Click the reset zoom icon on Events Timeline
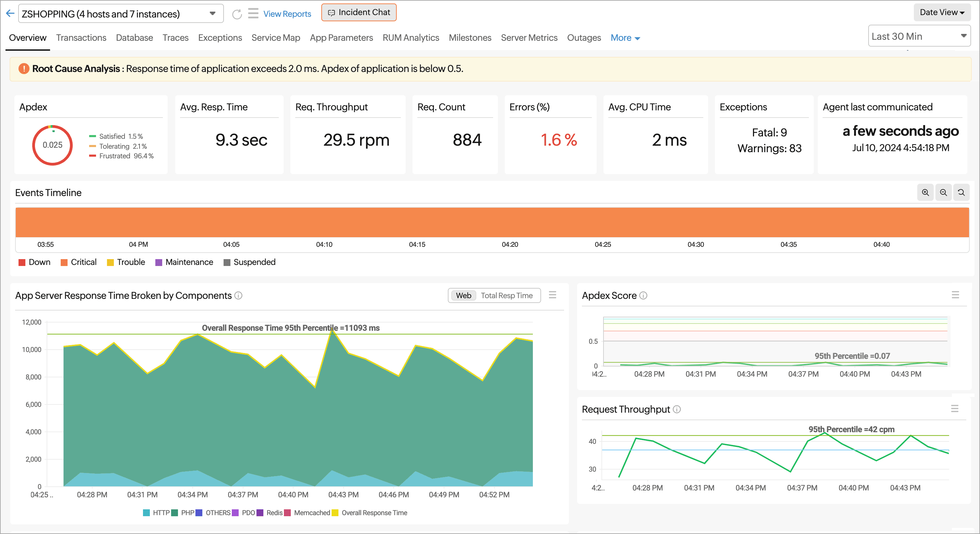 coord(960,193)
